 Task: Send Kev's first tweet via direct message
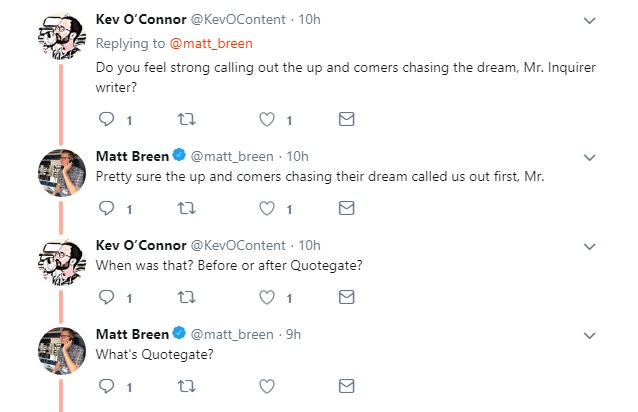pos(346,120)
